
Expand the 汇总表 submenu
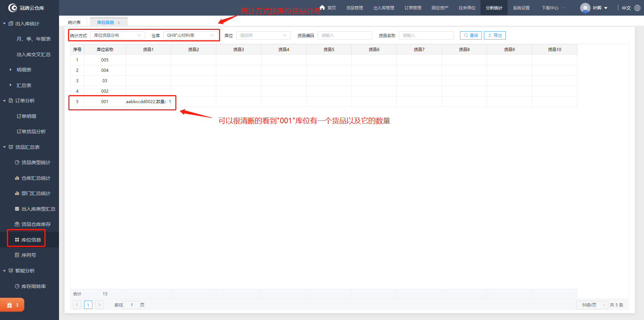click(11, 85)
